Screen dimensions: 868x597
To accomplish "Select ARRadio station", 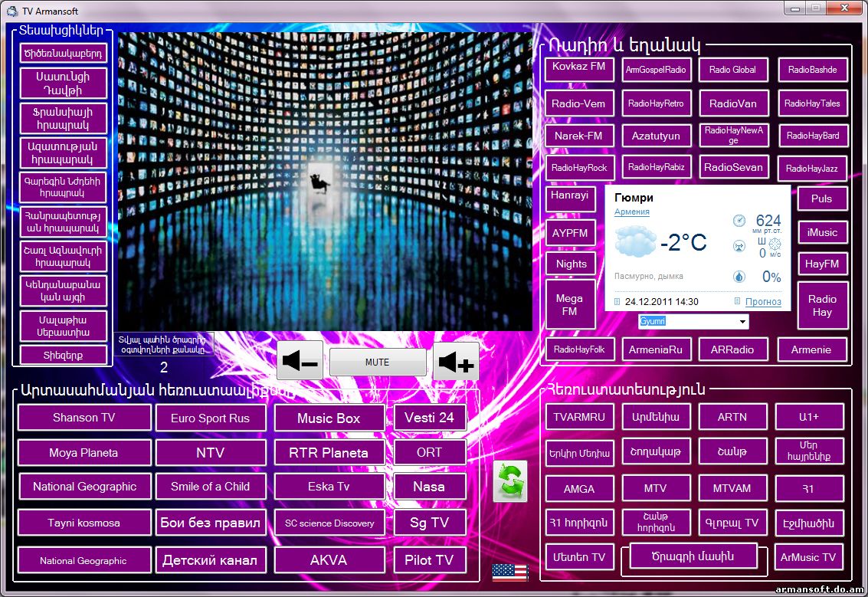I will [733, 349].
